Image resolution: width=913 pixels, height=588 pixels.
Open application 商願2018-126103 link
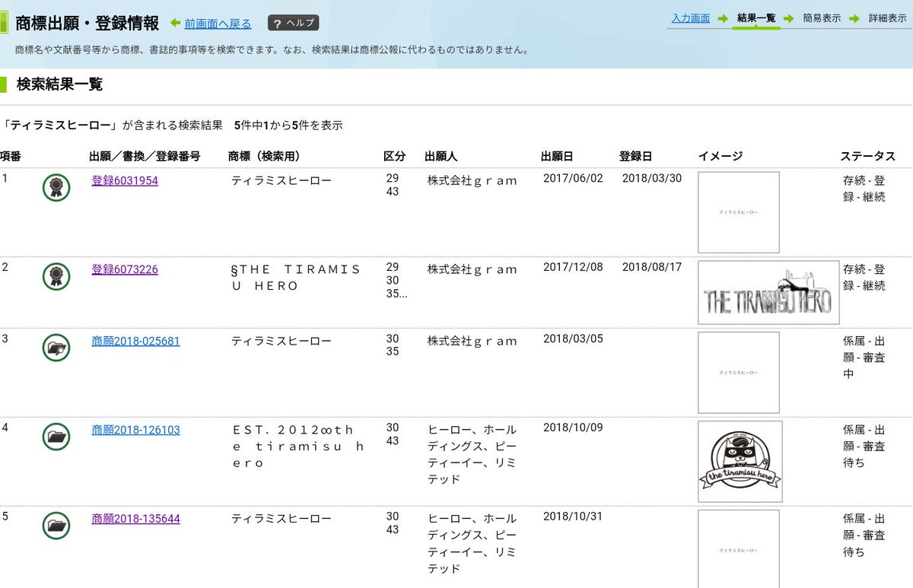(x=135, y=430)
